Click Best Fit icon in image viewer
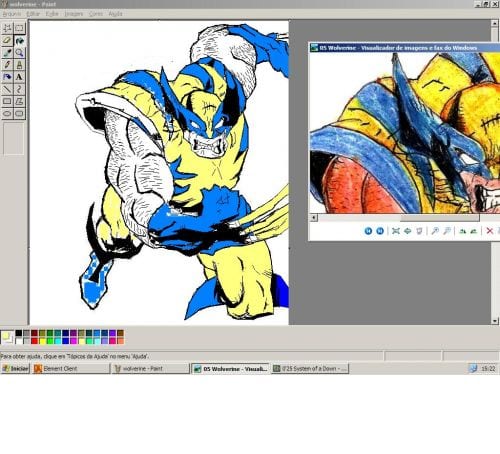500x454 pixels. (396, 231)
